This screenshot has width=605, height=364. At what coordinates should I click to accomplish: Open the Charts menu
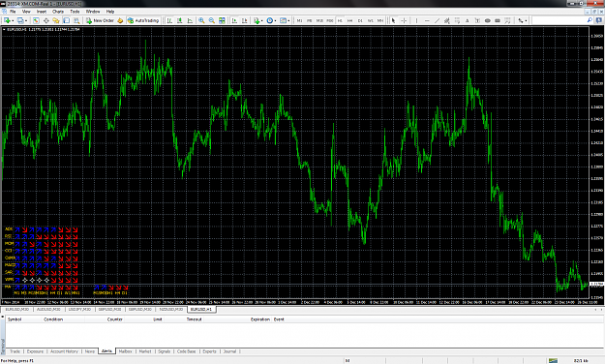58,12
